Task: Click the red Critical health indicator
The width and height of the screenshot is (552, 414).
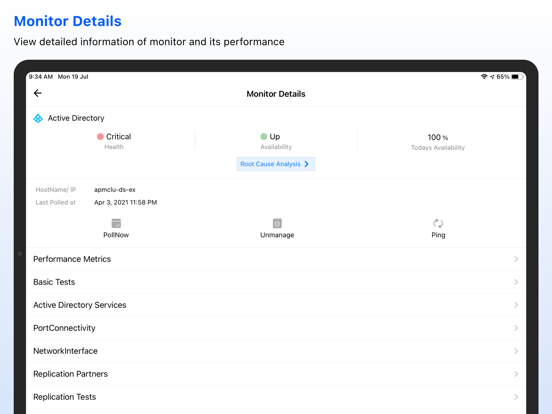Action: point(100,137)
